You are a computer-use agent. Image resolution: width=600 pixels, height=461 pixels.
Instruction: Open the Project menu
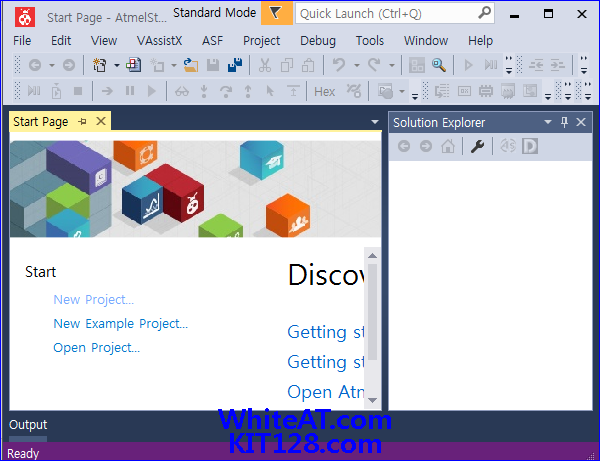tap(262, 41)
